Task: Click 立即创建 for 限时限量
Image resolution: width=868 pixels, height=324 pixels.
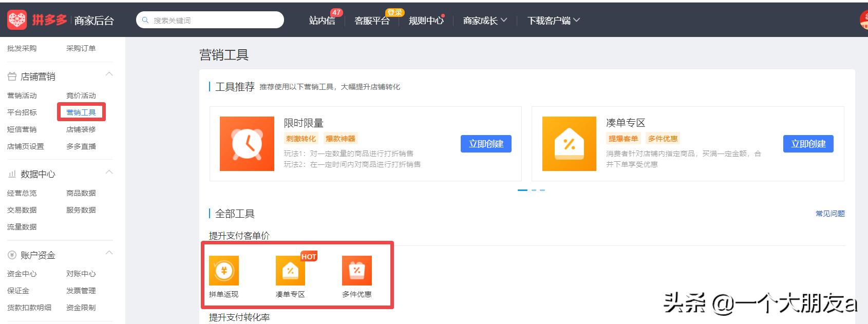Action: tap(486, 144)
